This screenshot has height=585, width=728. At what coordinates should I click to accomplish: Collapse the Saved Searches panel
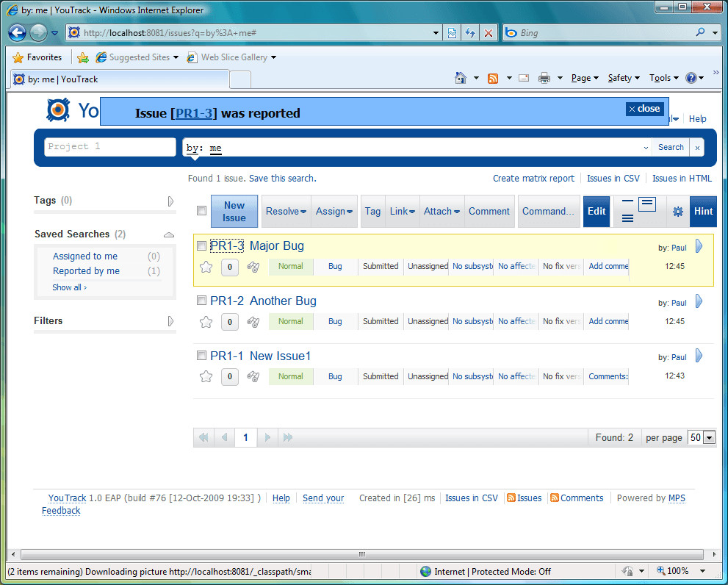coord(169,234)
